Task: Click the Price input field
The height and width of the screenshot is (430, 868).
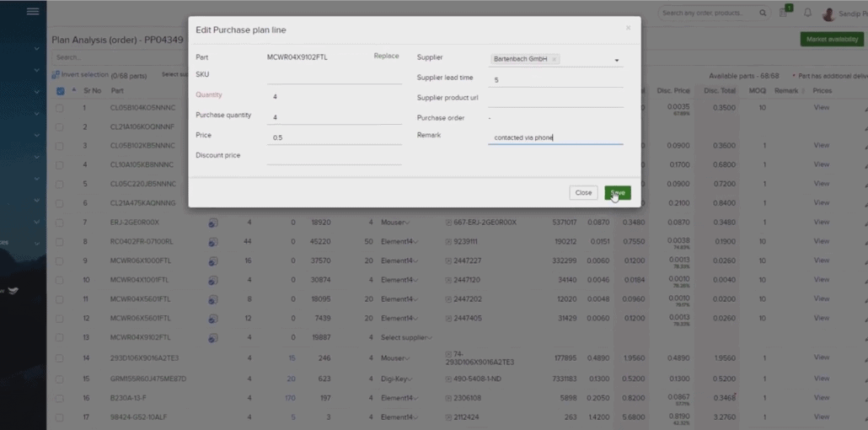Action: click(x=335, y=137)
